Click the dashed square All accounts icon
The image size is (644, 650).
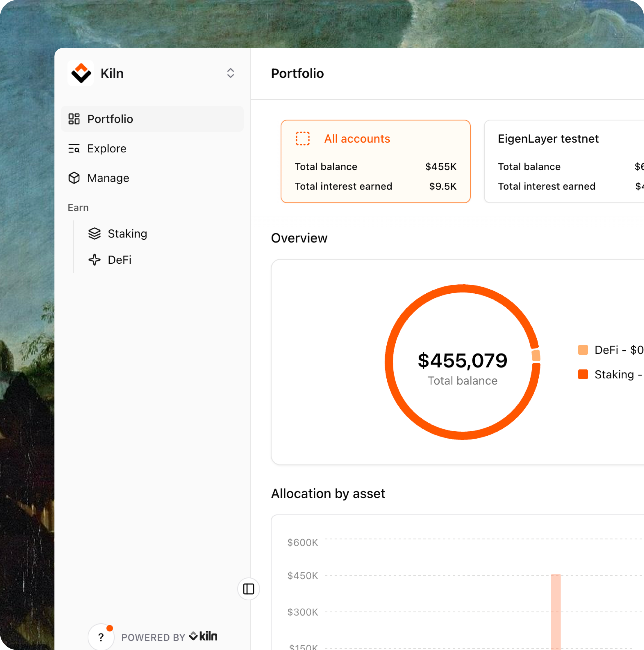[x=303, y=139]
